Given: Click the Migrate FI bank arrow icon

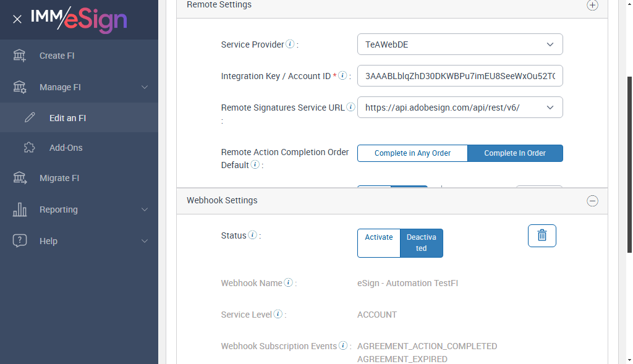Looking at the screenshot, I should (x=19, y=177).
